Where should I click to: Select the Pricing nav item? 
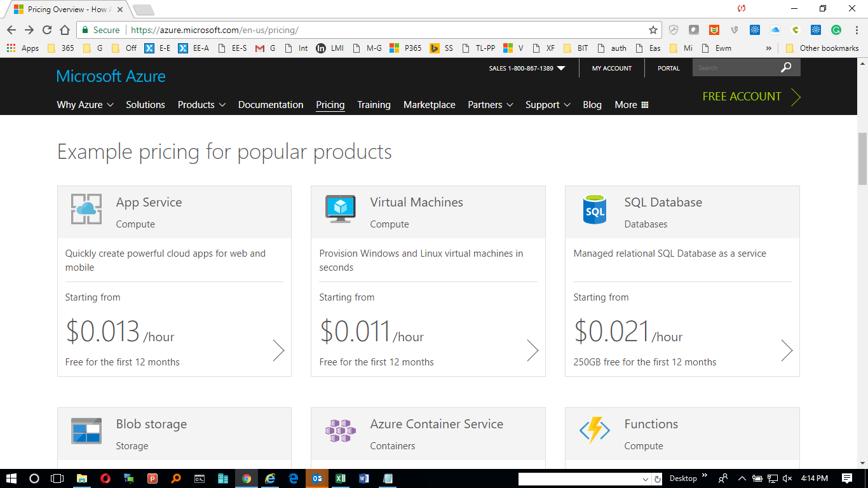[330, 105]
